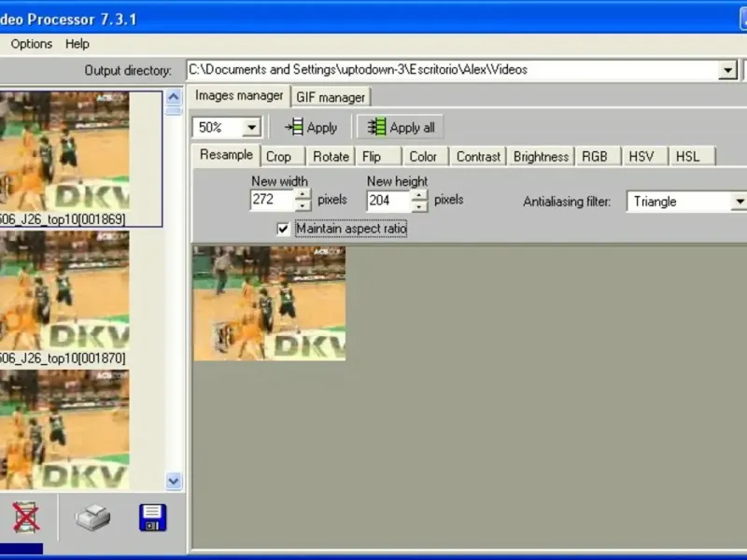Image resolution: width=747 pixels, height=560 pixels.
Task: Select the third basketball frame thumbnail
Action: [x=64, y=429]
